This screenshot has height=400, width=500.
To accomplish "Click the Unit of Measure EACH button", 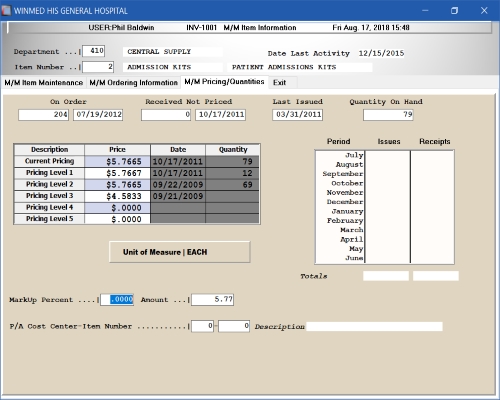I will coord(179,252).
